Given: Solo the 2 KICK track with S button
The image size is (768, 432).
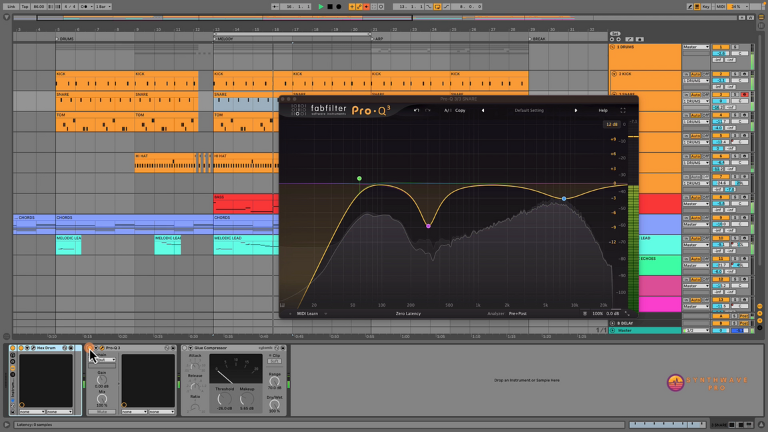Looking at the screenshot, I should pos(735,74).
